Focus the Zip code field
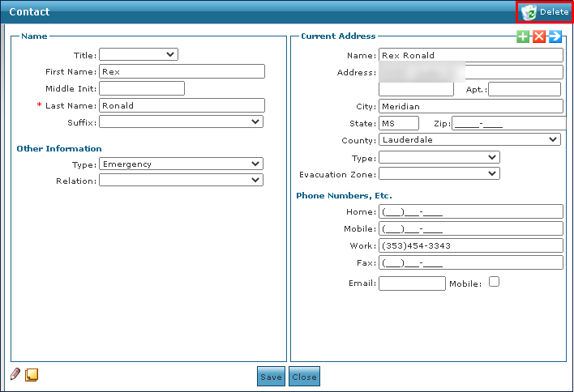The height and width of the screenshot is (392, 574). coord(508,123)
